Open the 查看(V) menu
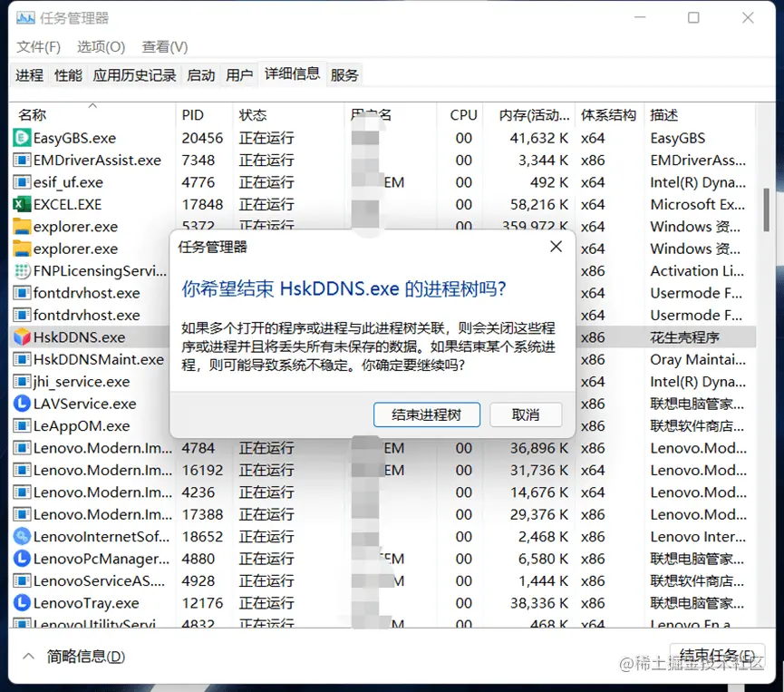Image resolution: width=784 pixels, height=692 pixels. pos(164,47)
